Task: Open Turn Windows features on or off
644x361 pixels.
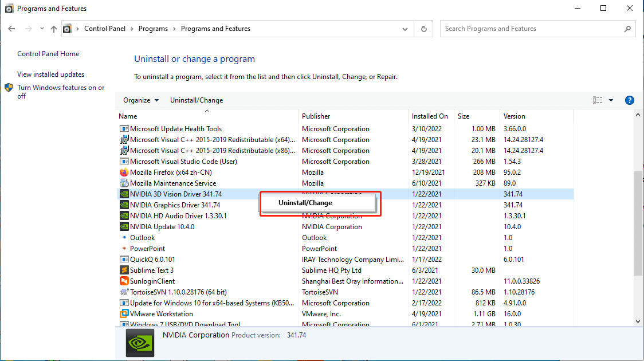Action: click(61, 92)
